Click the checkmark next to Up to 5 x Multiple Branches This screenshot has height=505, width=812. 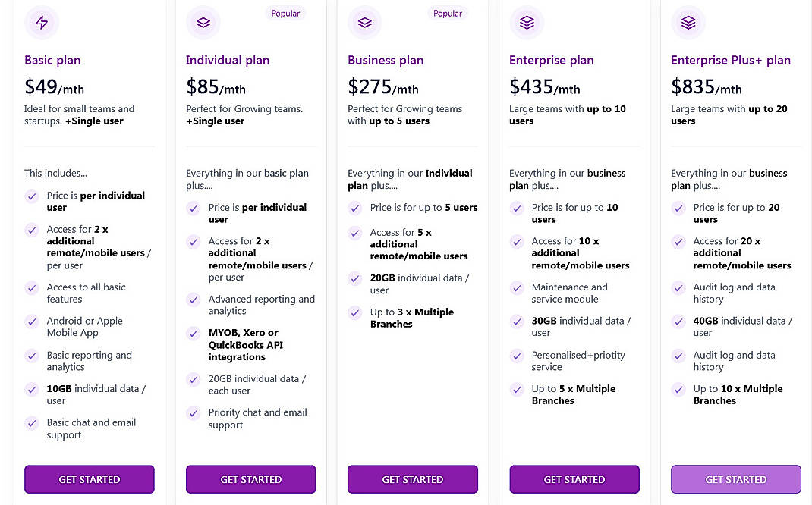[x=516, y=390]
